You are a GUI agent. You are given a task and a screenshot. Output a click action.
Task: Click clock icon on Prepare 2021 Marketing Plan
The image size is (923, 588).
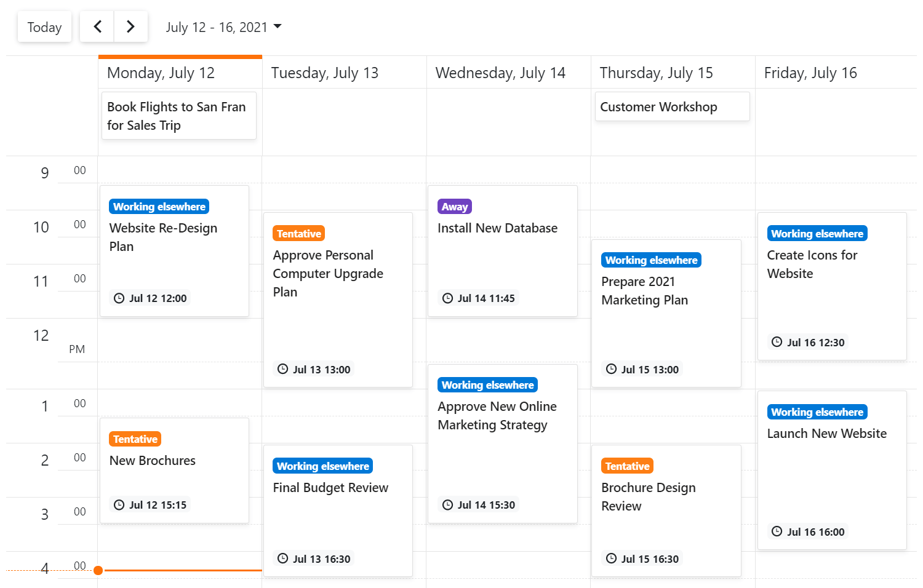point(612,369)
